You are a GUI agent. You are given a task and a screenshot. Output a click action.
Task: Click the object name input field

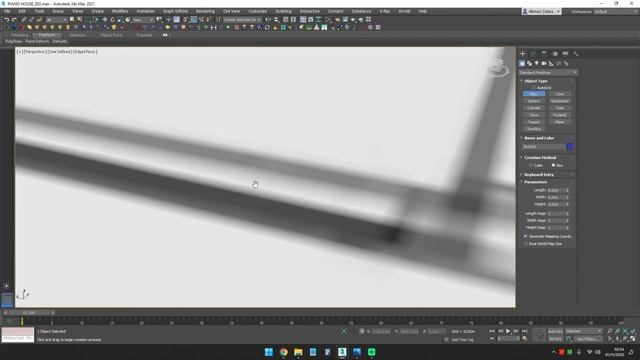(544, 147)
